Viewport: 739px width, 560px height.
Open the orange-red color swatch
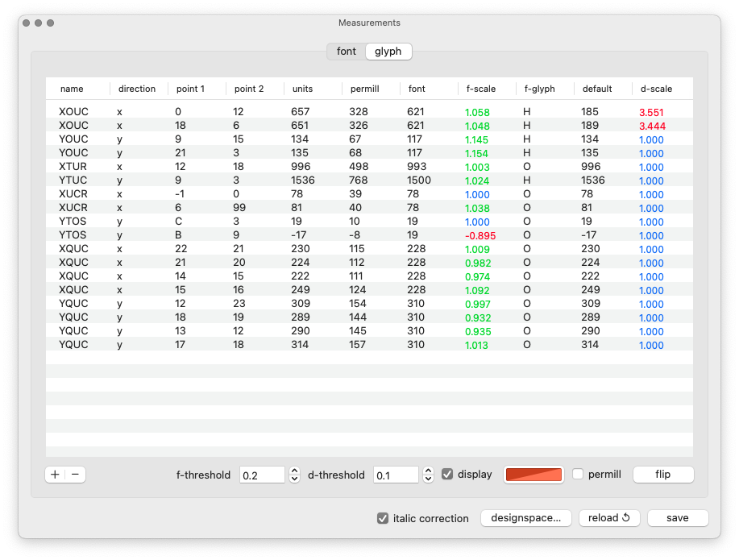pos(533,475)
